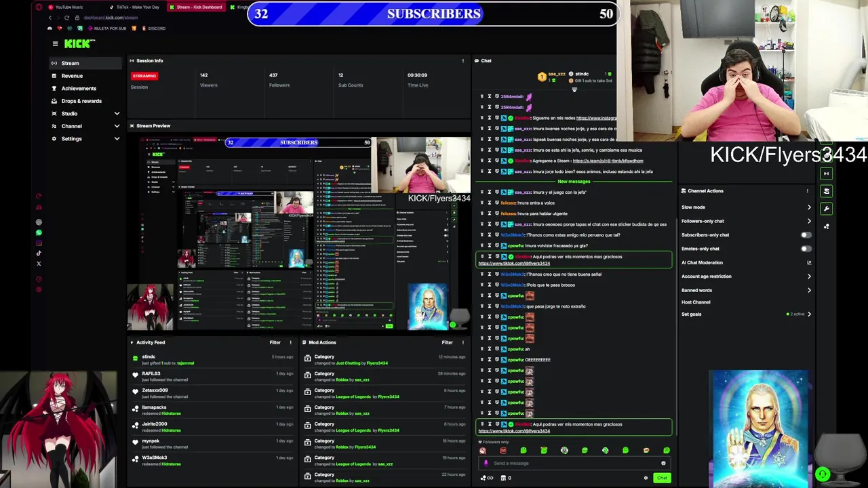The height and width of the screenshot is (488, 868).
Task: Collapse the chat leaderboard arrow
Action: (x=574, y=89)
